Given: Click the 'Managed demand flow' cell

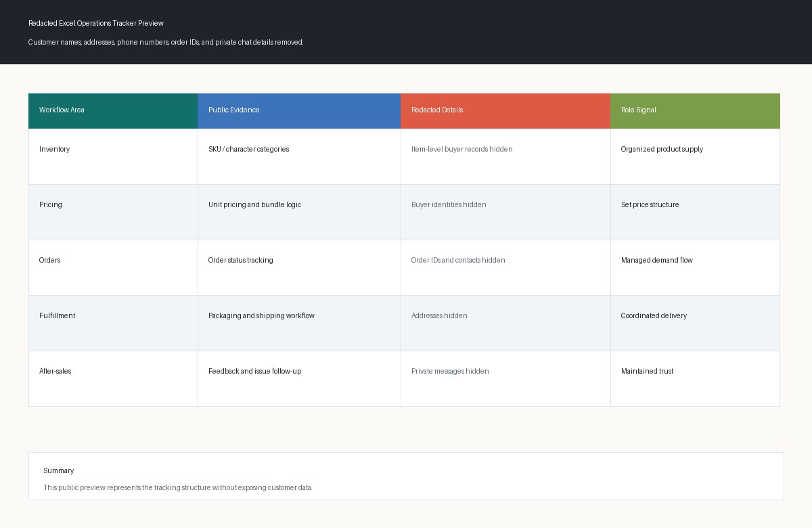Looking at the screenshot, I should [695, 267].
